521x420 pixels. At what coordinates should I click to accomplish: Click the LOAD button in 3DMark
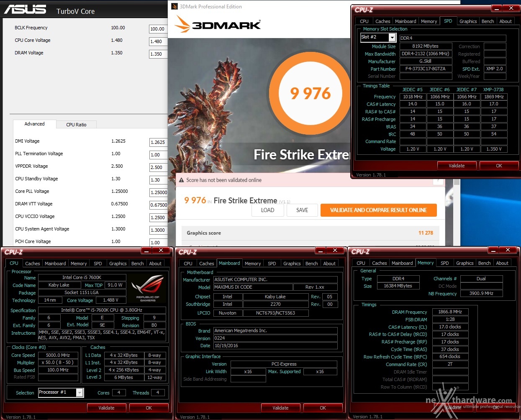click(x=267, y=210)
